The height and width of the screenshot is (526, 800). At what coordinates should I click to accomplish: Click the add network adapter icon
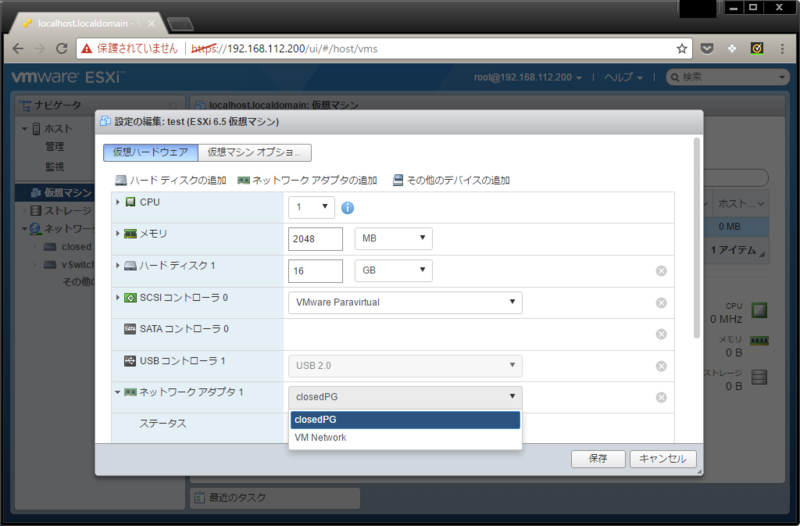coord(244,180)
